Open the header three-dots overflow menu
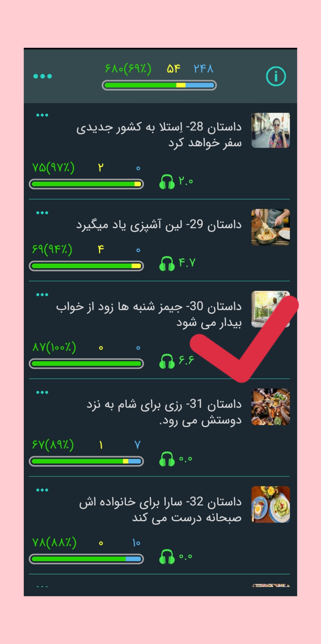 coord(43,76)
